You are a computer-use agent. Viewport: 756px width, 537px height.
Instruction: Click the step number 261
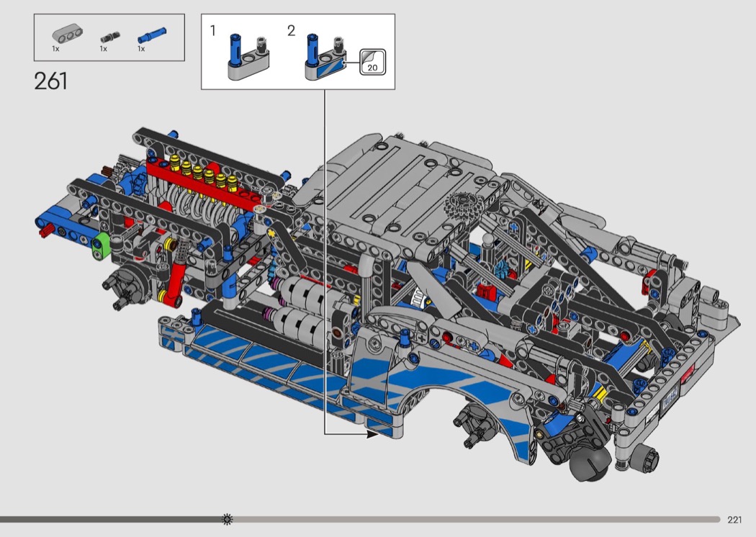coord(50,81)
